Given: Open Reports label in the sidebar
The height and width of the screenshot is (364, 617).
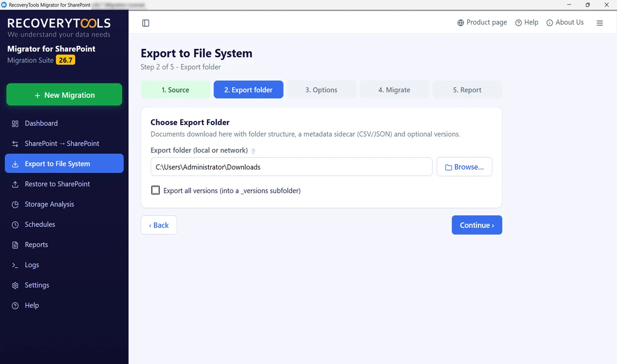Looking at the screenshot, I should click(x=36, y=245).
